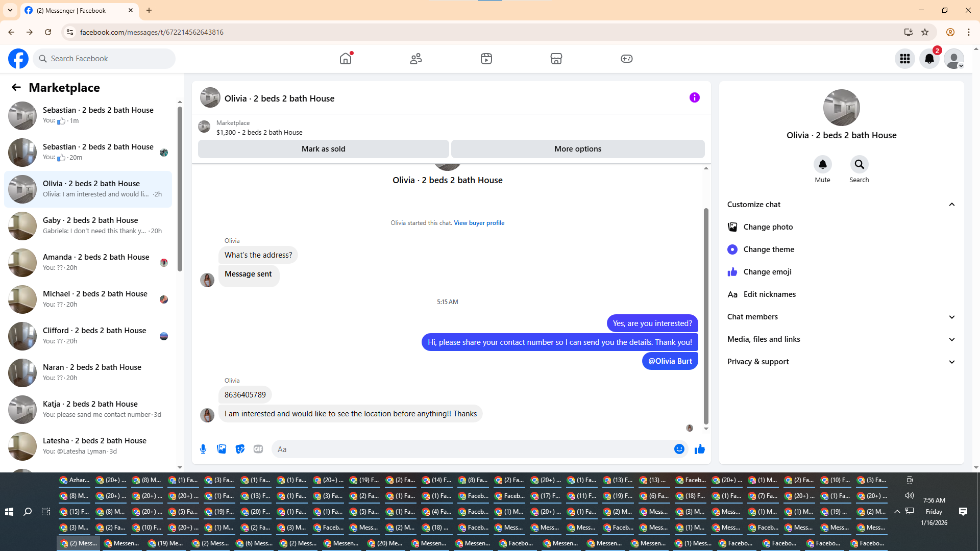The width and height of the screenshot is (980, 551).
Task: Open Windows Start menu
Action: coord(9,512)
